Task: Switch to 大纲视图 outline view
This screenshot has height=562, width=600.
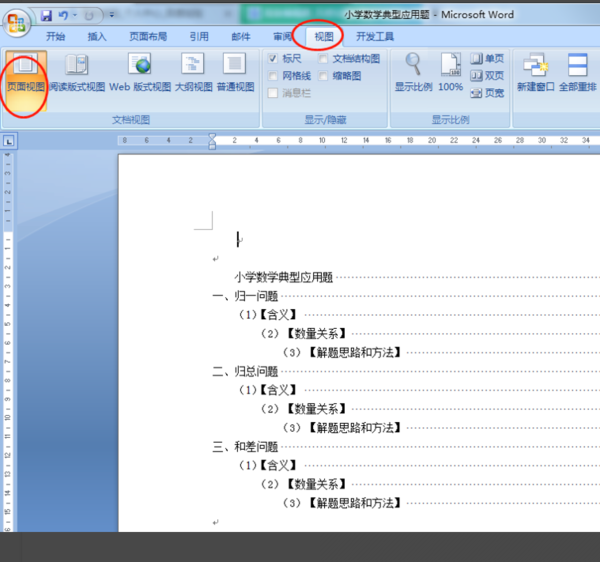Action: point(193,74)
